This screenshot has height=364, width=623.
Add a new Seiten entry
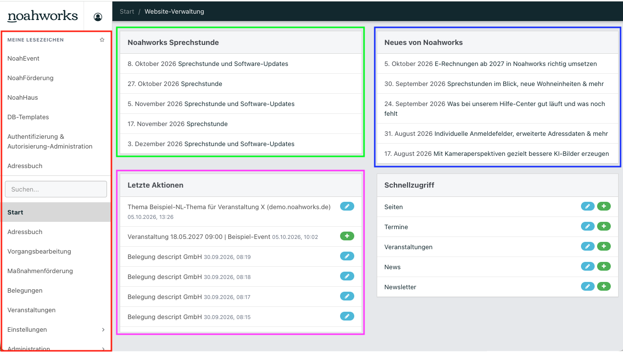(604, 206)
